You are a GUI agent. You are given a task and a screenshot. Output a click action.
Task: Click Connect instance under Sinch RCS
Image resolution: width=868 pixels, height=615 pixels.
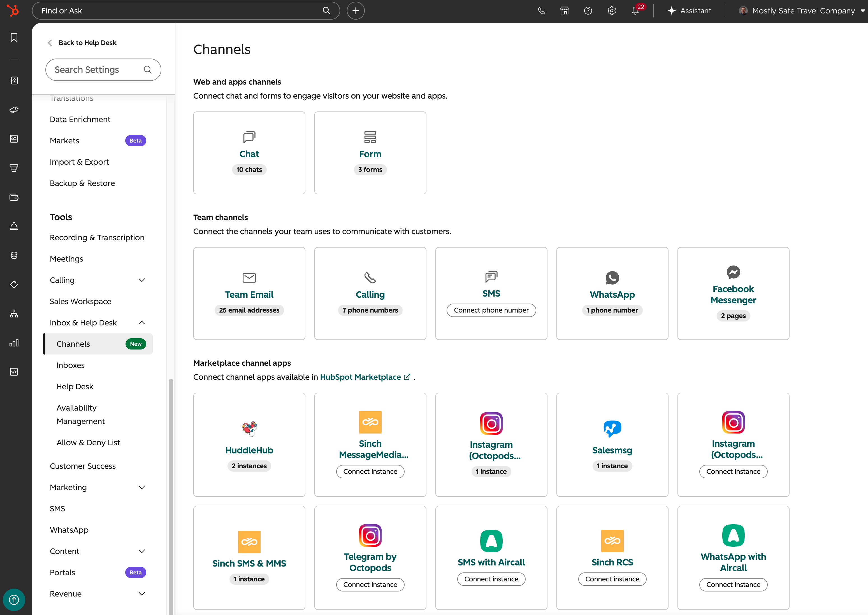coord(612,579)
